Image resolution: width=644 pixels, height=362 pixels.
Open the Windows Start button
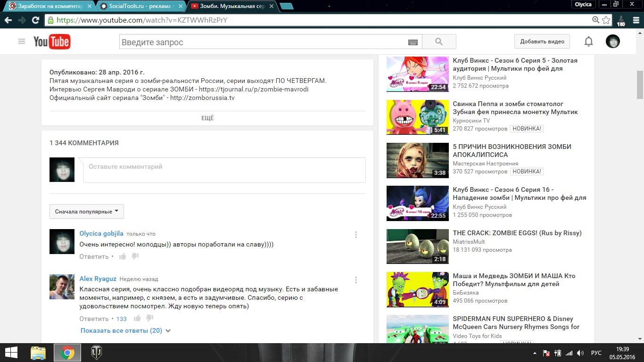[11, 353]
